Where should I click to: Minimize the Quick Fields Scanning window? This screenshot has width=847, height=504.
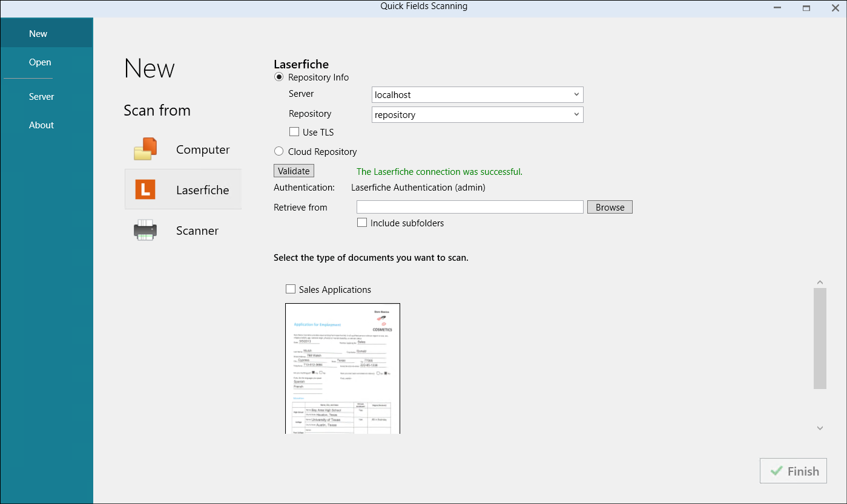pos(777,8)
